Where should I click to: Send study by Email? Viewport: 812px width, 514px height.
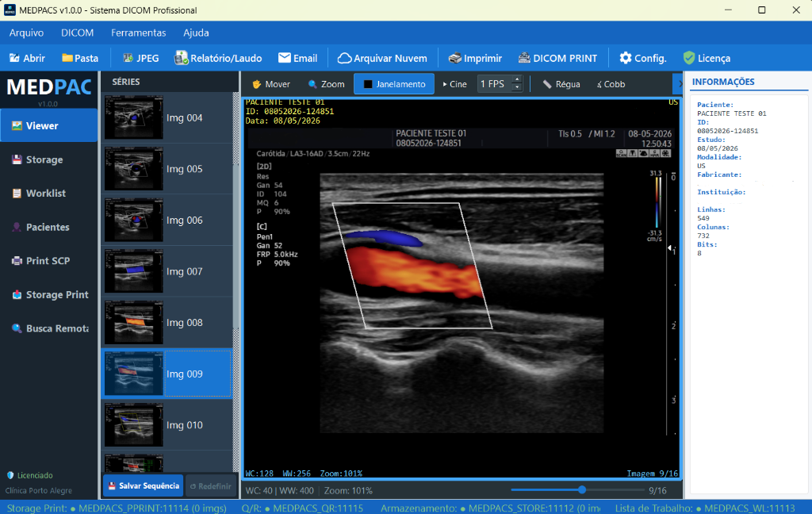point(298,58)
